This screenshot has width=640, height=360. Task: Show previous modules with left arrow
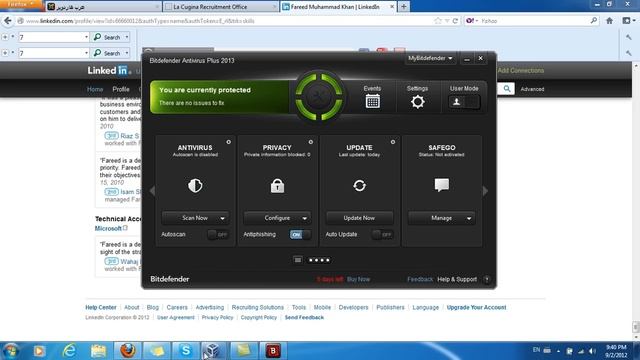click(x=152, y=191)
